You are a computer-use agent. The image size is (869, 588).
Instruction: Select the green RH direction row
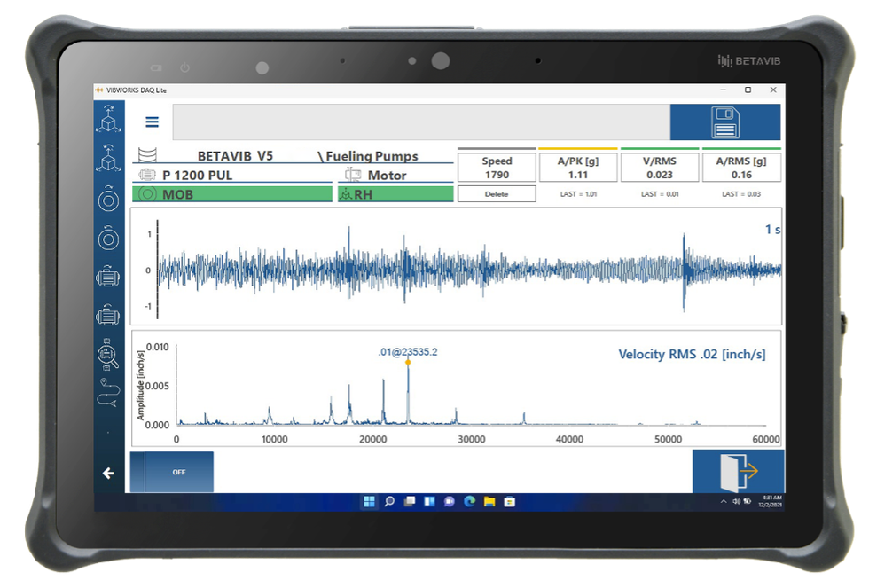pyautogui.click(x=395, y=194)
